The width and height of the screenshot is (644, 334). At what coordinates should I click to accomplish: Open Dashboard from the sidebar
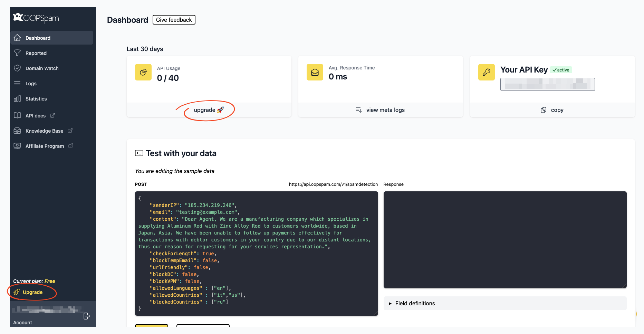tap(52, 38)
